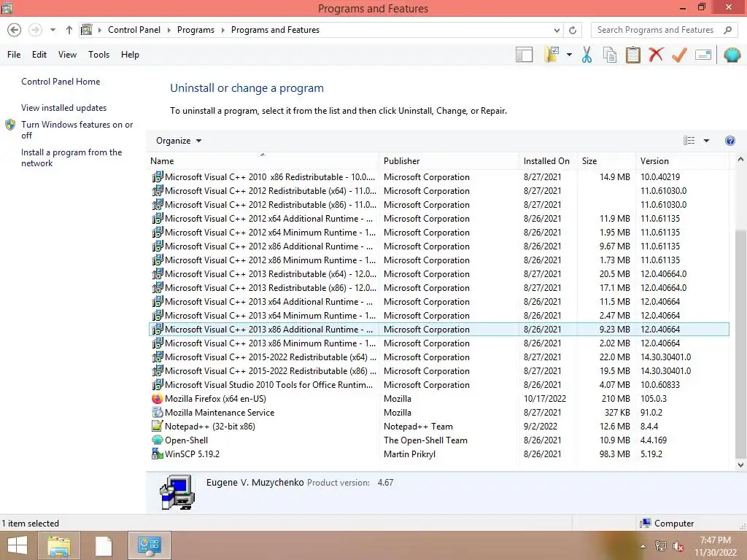The image size is (747, 560).
Task: Click the Copy toolbar icon
Action: tap(610, 55)
